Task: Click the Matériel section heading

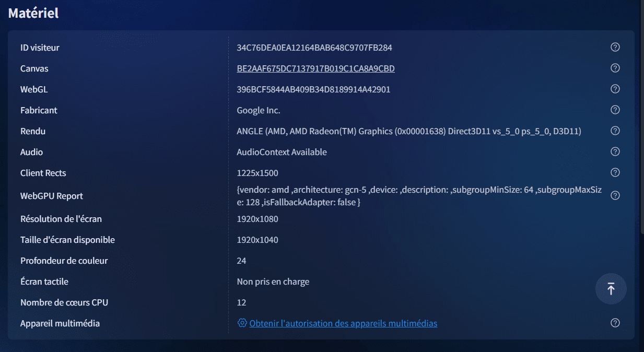Action: [33, 13]
